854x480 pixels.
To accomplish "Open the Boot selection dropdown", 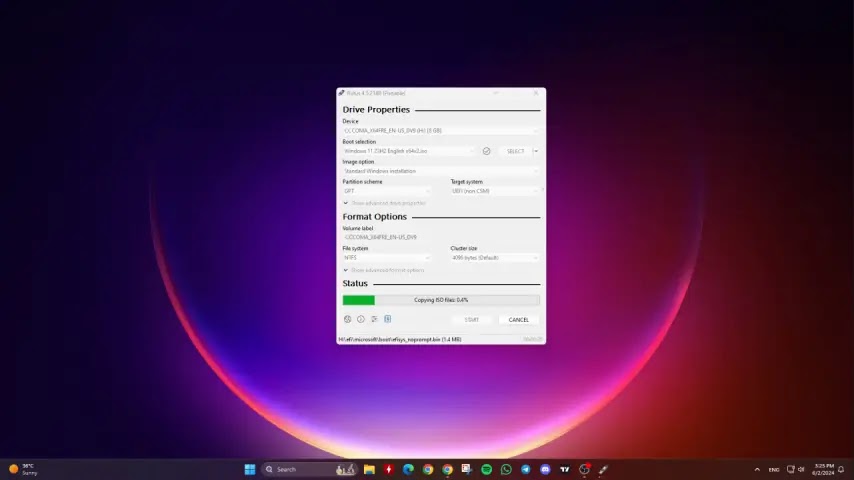I will tap(410, 151).
